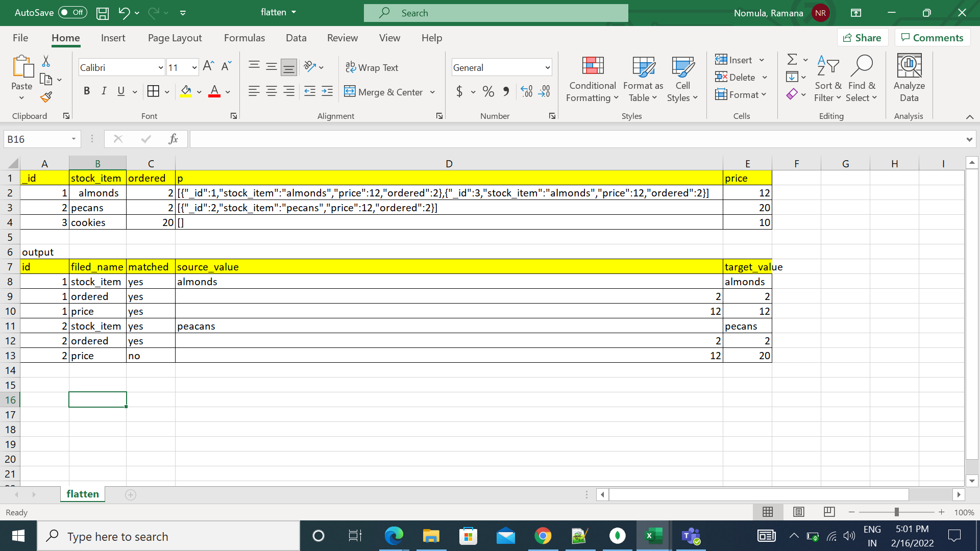Toggle Wrap Text
The height and width of the screenshot is (551, 980).
[372, 67]
